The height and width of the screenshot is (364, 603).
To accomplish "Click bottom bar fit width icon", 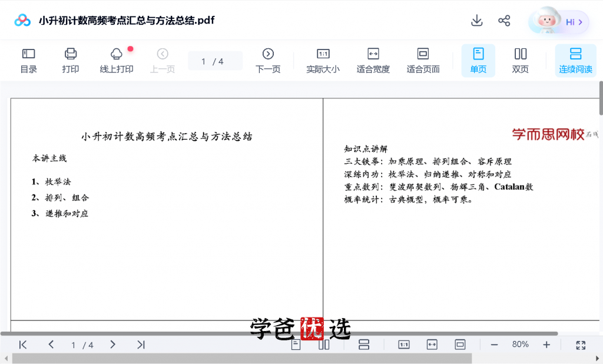I will (x=432, y=345).
